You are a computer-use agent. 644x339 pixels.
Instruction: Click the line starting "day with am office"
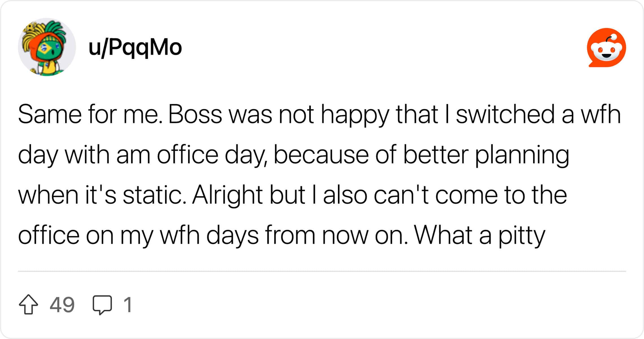pos(294,155)
